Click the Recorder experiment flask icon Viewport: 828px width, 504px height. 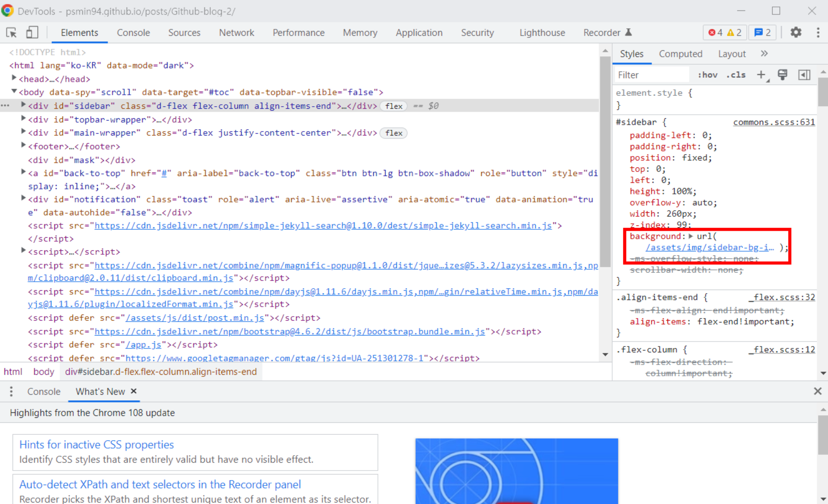point(629,32)
